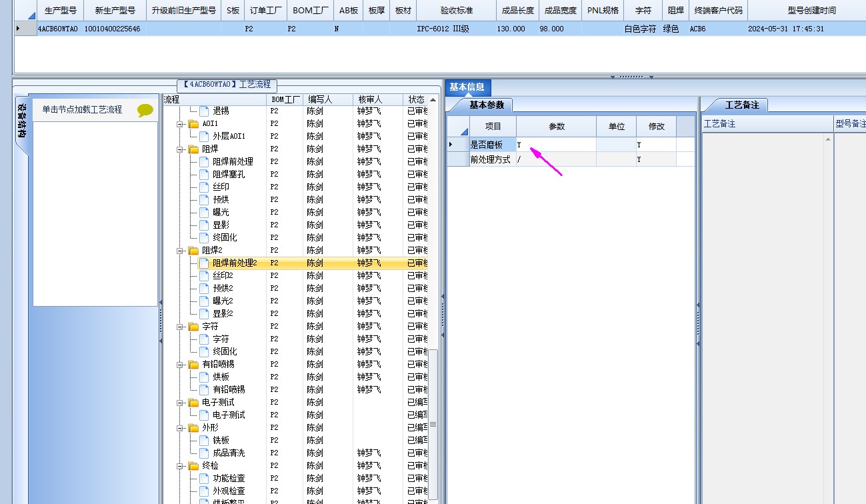Click the 工艺备注 list scroll-up arrow
This screenshot has height=504, width=866.
pyautogui.click(x=829, y=139)
